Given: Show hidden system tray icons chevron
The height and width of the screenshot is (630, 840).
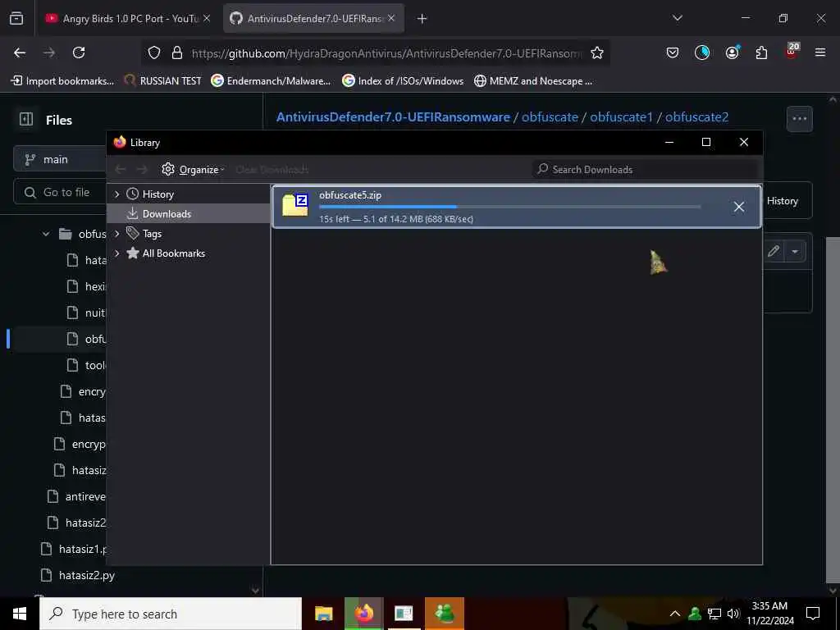Looking at the screenshot, I should click(x=675, y=614).
